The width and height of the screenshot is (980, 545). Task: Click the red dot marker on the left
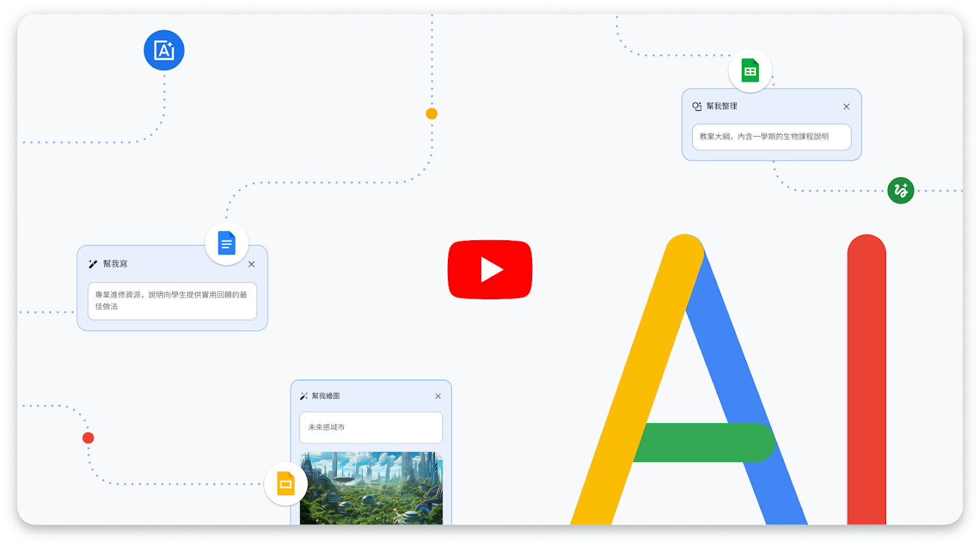[88, 437]
